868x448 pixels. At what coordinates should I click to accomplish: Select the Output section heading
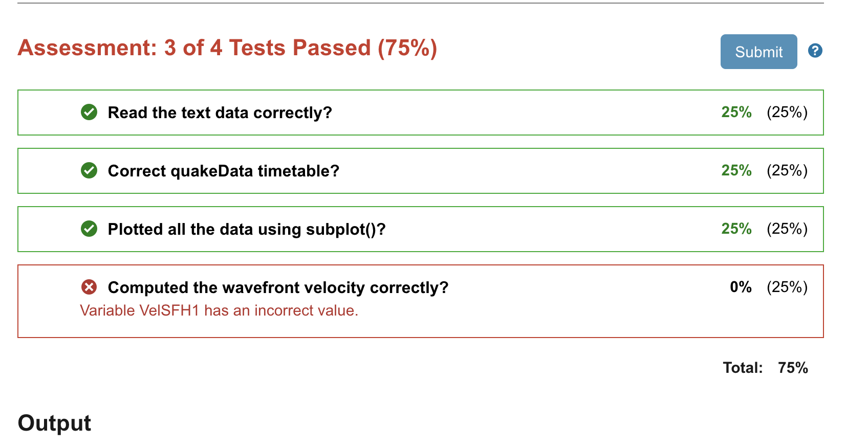tap(54, 423)
